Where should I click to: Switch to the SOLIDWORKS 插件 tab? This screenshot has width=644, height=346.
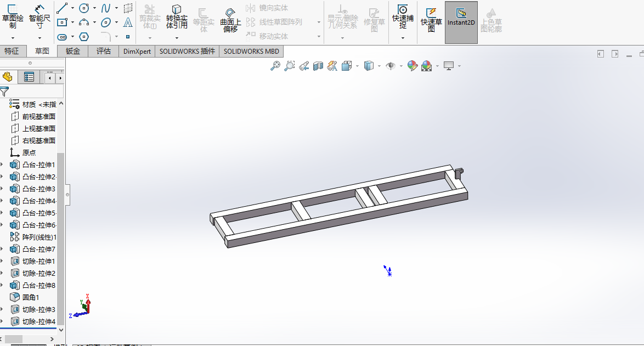[187, 52]
